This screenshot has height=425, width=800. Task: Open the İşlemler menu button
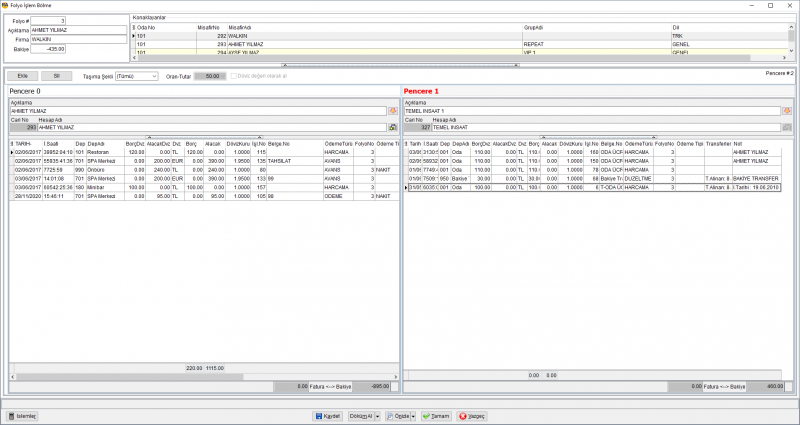pyautogui.click(x=23, y=416)
